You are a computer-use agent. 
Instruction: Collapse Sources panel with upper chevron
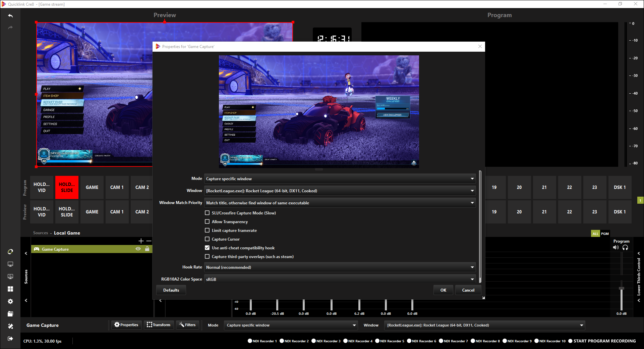coord(26,253)
